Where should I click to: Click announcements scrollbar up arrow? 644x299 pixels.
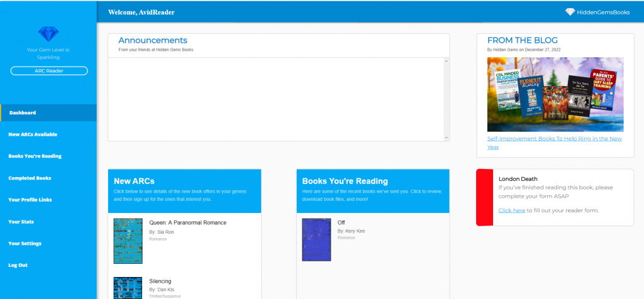(447, 62)
